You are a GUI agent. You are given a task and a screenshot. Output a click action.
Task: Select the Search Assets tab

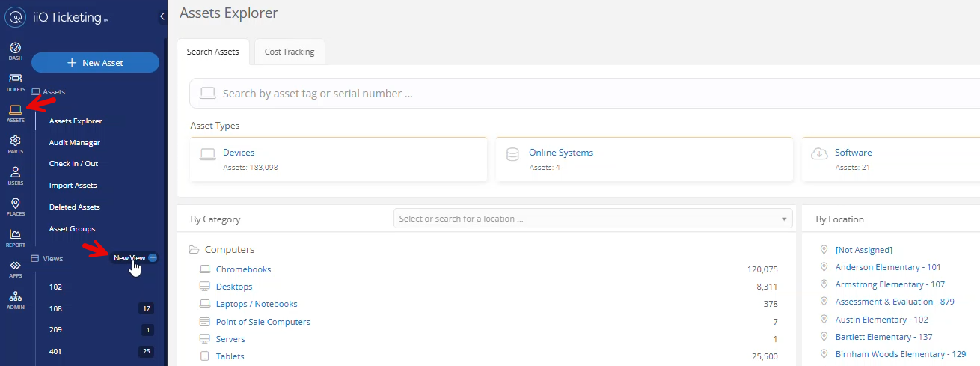coord(213,52)
